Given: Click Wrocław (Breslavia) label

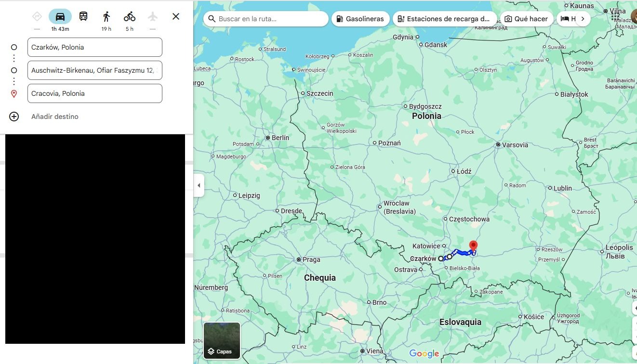Looking at the screenshot, I should 399,208.
